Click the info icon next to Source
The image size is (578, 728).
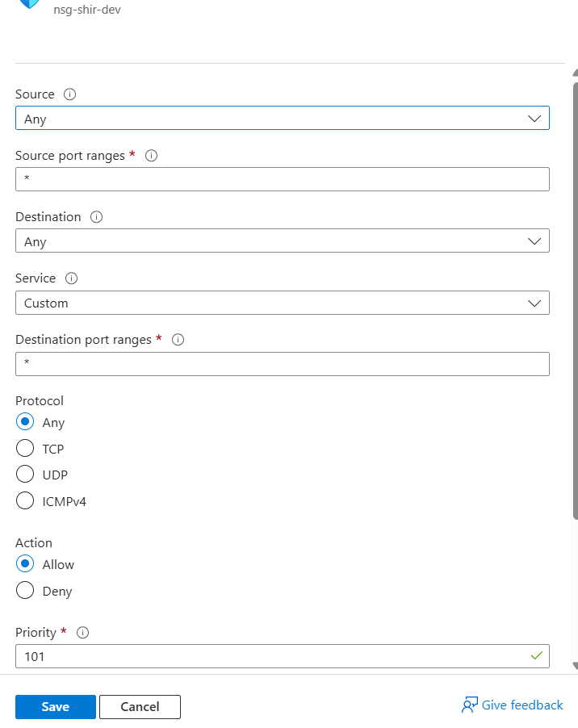pyautogui.click(x=69, y=94)
